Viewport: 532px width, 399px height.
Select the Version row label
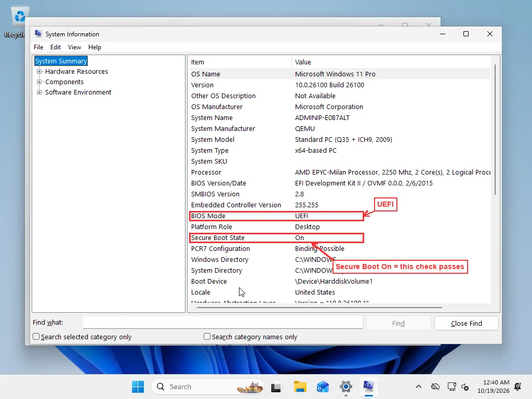202,85
